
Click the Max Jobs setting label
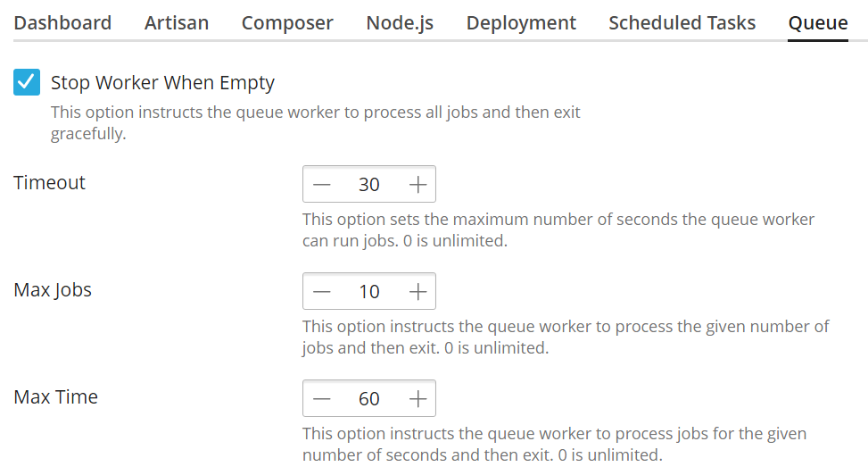[53, 290]
